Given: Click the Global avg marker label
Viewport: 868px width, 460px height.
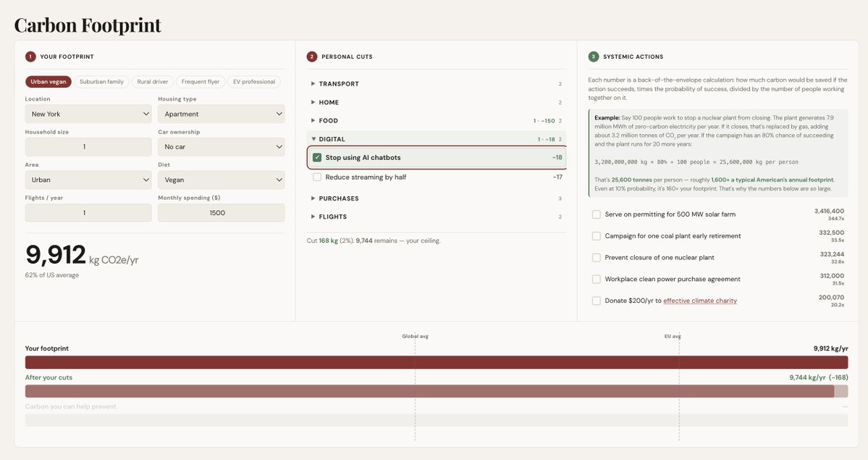Looking at the screenshot, I should (x=416, y=336).
